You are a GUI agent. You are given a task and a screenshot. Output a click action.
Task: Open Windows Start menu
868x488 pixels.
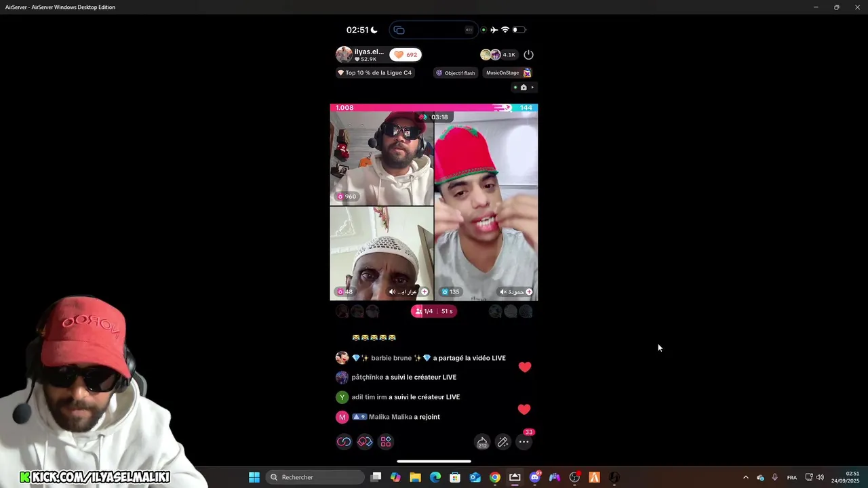[x=254, y=477]
